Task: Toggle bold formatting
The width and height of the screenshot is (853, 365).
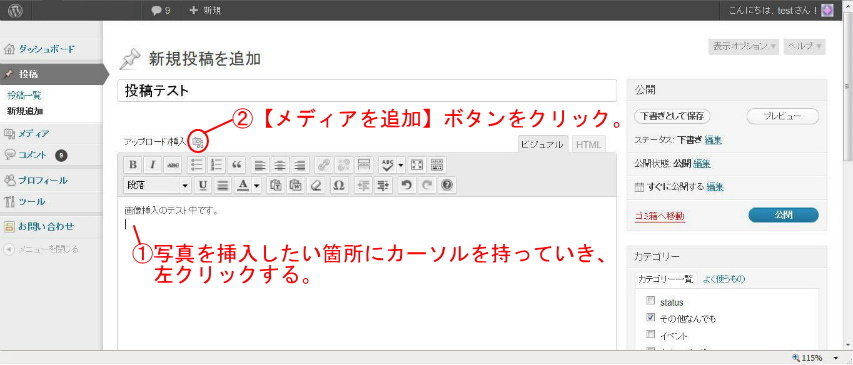Action: [x=133, y=164]
